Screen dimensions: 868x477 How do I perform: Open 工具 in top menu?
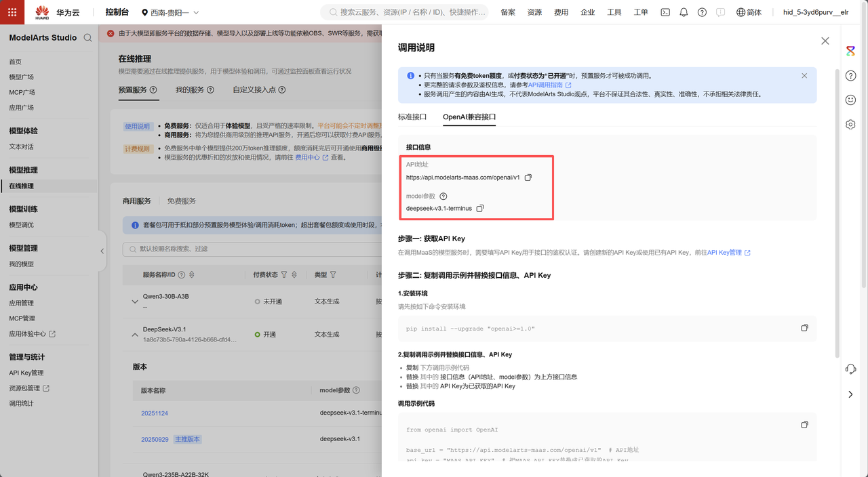(x=614, y=12)
